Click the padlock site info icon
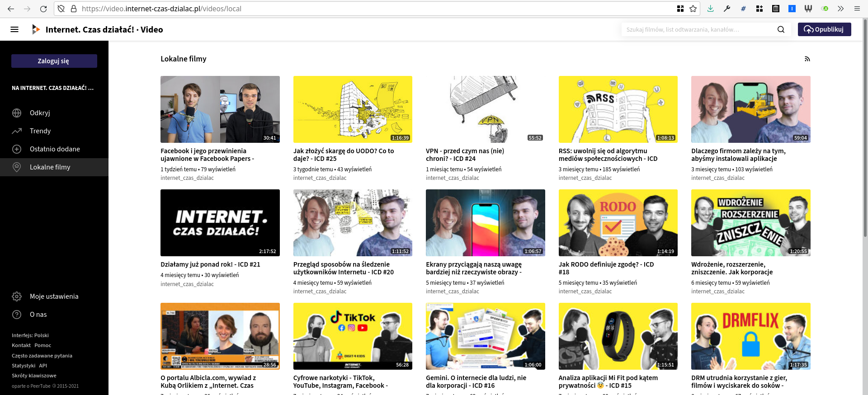The height and width of the screenshot is (395, 868). (x=74, y=9)
